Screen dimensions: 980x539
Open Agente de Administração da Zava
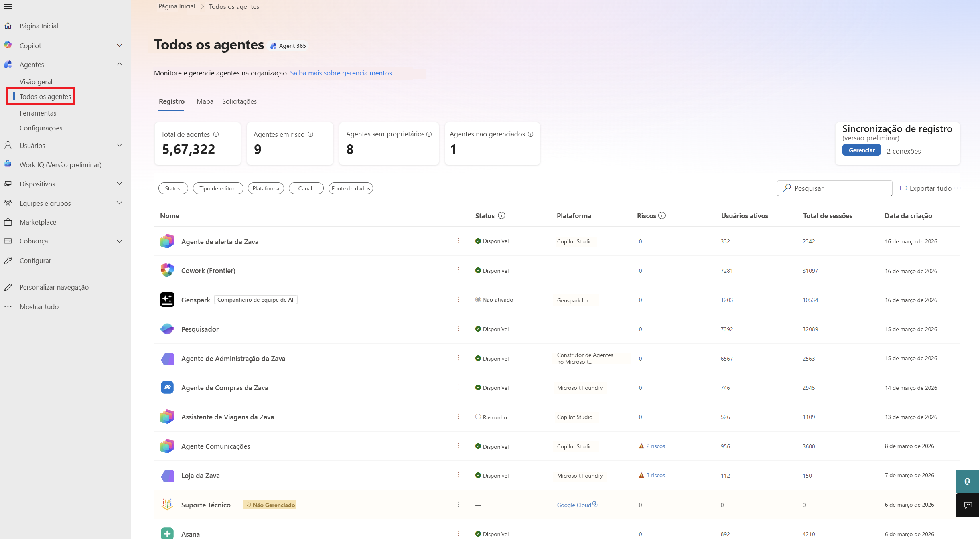pos(233,359)
